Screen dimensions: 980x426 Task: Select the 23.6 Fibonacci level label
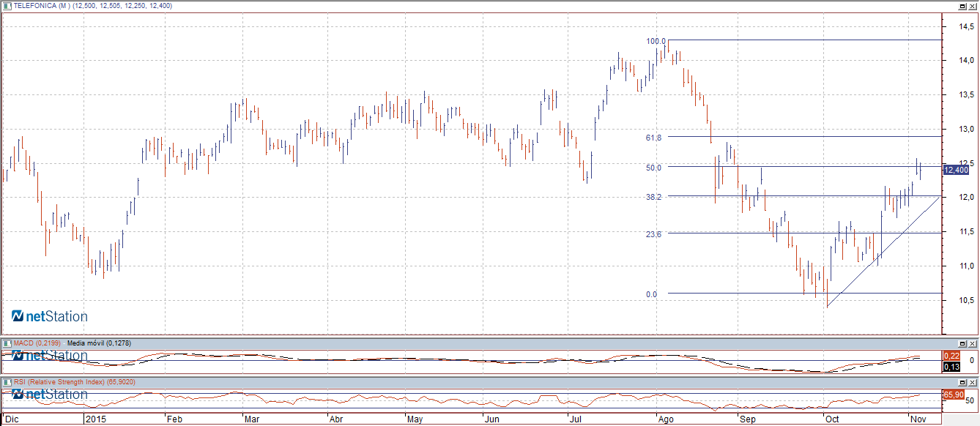654,234
